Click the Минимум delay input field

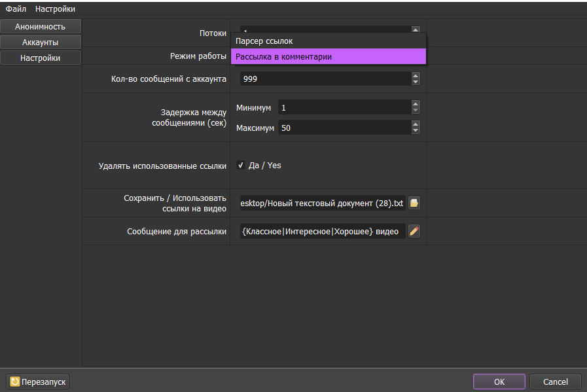click(344, 107)
